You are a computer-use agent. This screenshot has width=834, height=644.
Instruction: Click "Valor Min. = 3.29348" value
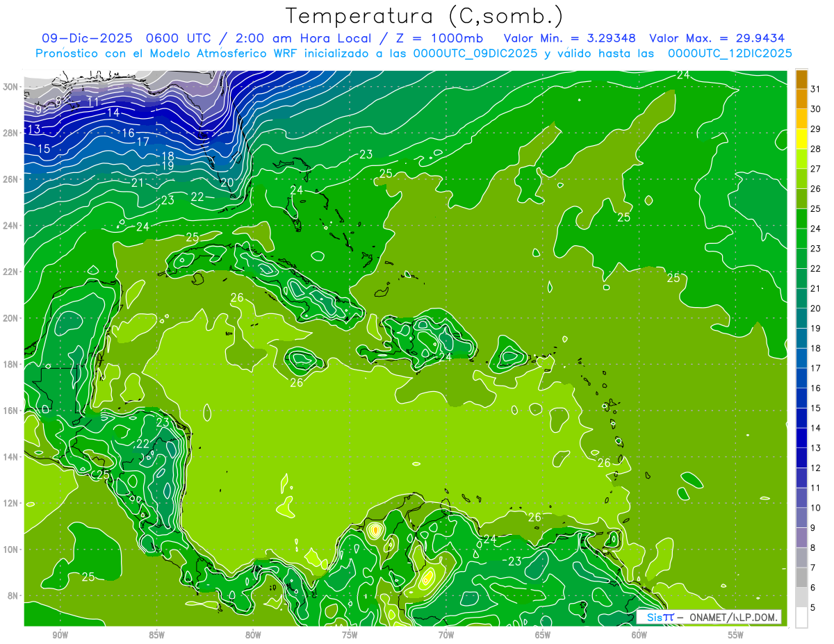pos(570,38)
